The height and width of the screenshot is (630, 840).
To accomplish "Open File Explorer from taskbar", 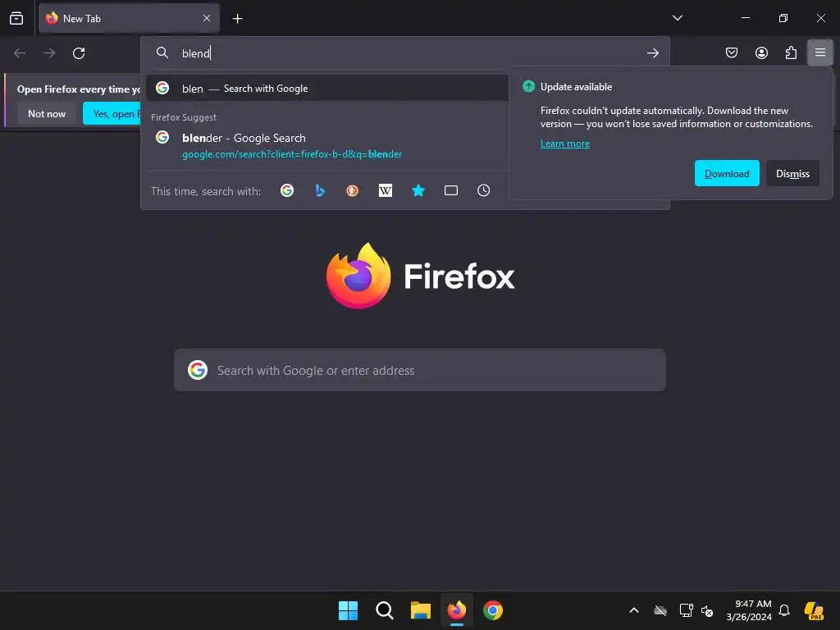I will click(421, 610).
